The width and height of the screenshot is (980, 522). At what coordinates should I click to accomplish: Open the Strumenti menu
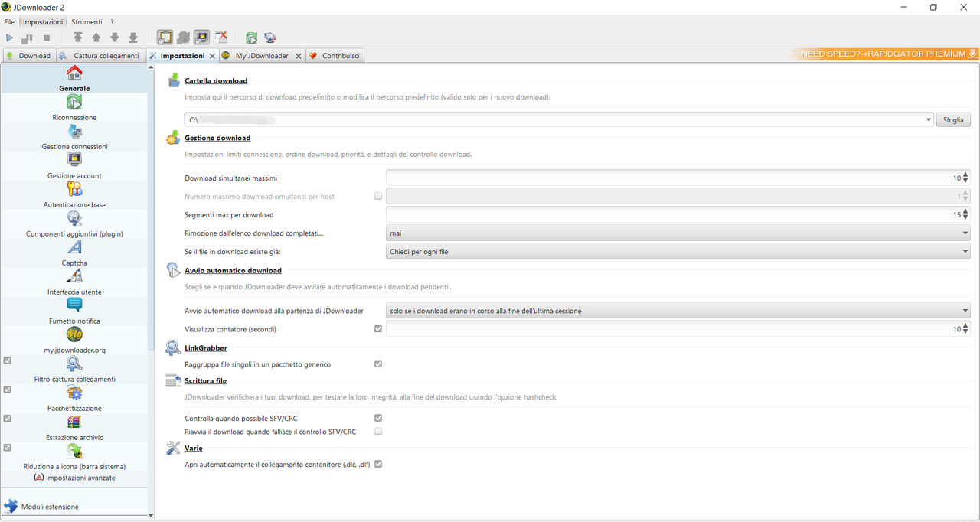[x=87, y=22]
